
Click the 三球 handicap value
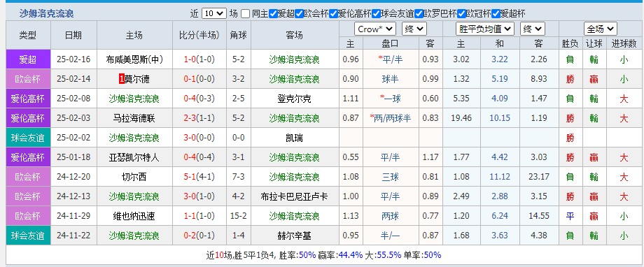[x=391, y=177]
